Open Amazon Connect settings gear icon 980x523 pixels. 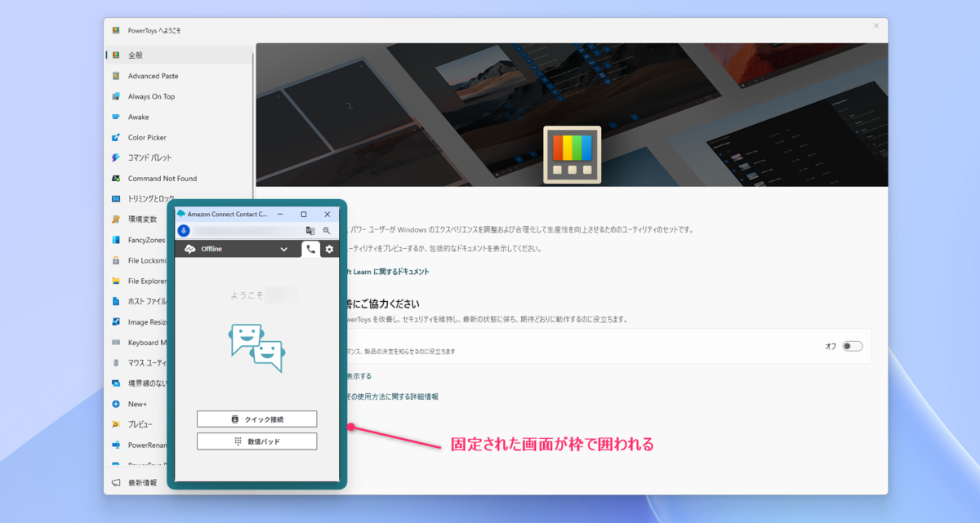[329, 249]
